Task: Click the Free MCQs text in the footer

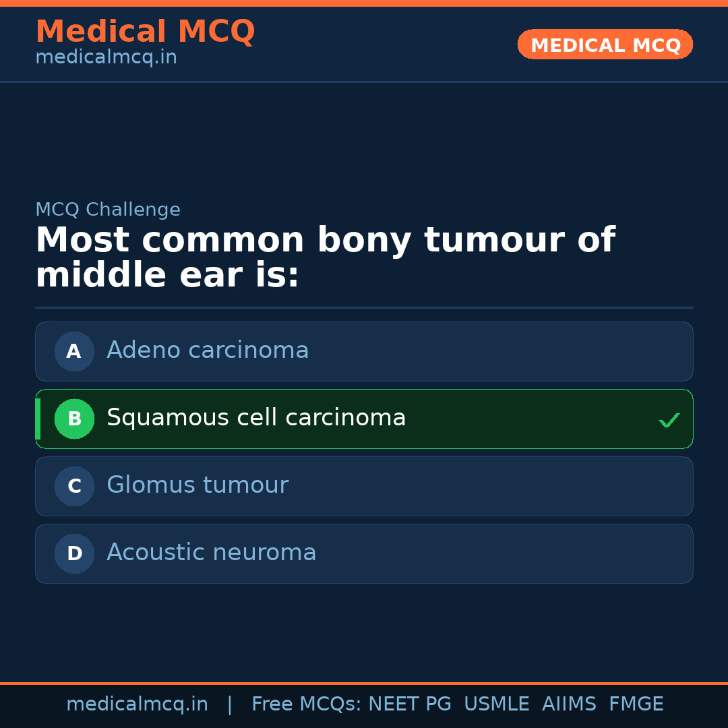Action: [307, 704]
